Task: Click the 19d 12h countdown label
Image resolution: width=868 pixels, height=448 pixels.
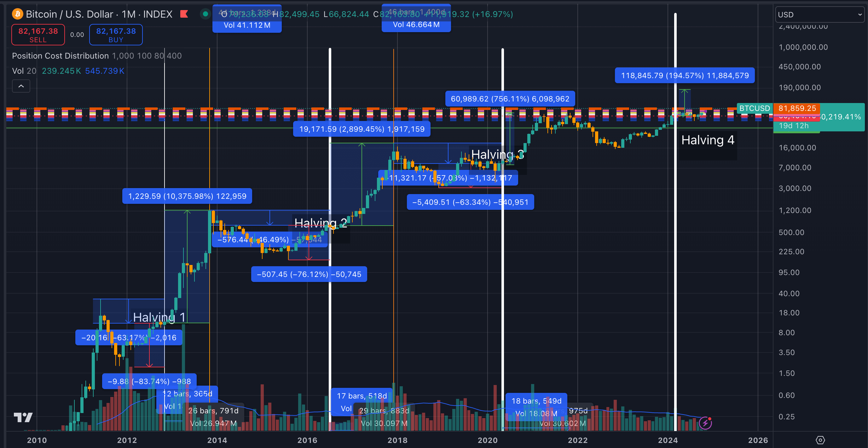Action: click(x=794, y=126)
